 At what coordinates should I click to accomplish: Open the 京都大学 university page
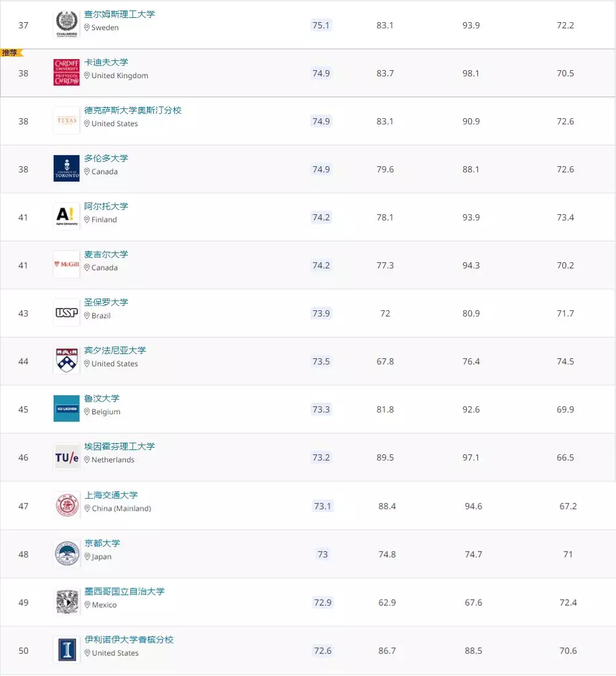[x=102, y=543]
